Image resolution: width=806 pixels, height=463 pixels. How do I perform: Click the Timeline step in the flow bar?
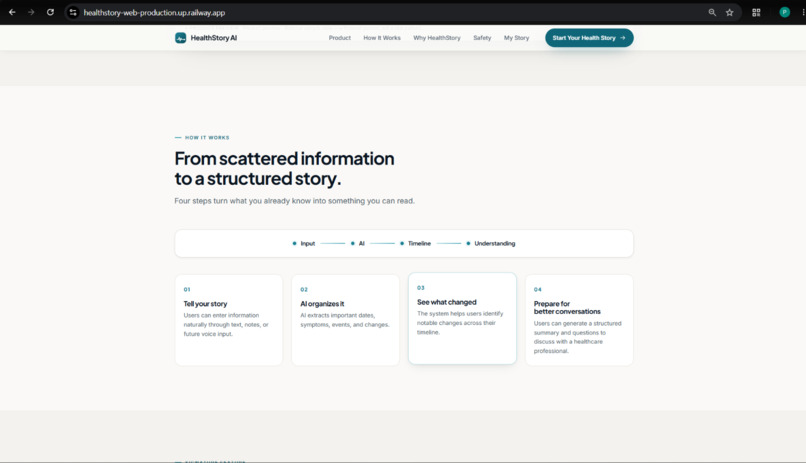point(415,244)
